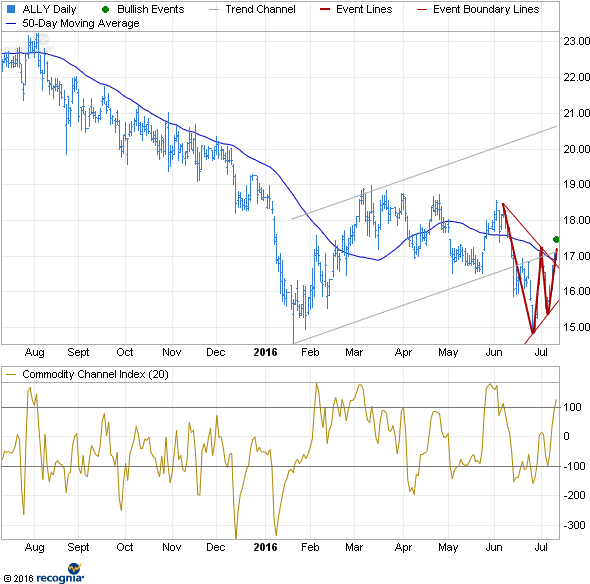Select the '50-Day Moving Average' legend label
The image size is (590, 584).
tap(81, 23)
